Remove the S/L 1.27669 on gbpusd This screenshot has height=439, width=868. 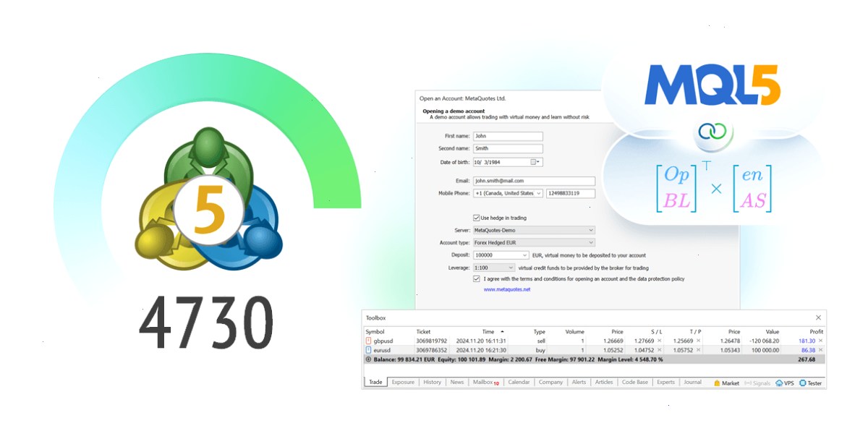(659, 341)
